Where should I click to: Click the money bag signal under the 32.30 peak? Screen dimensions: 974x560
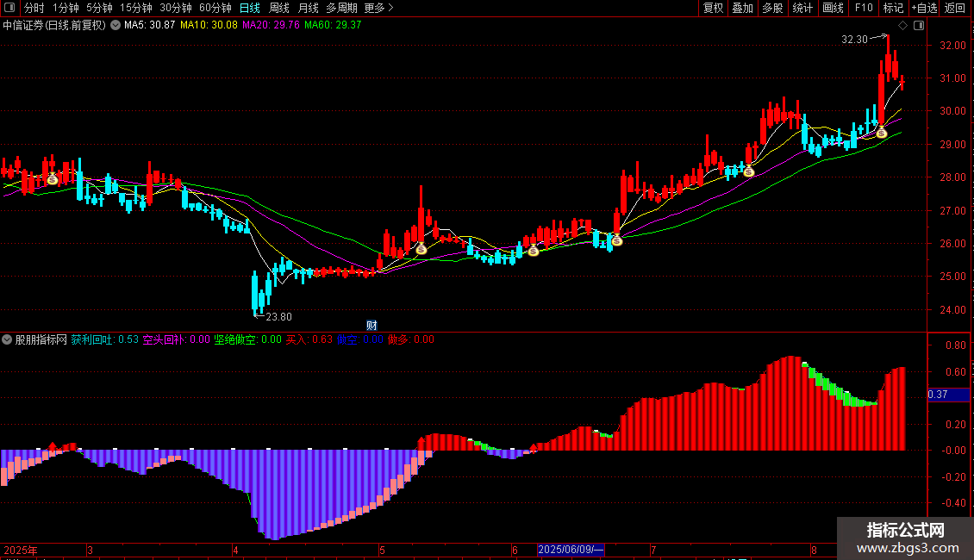882,132
